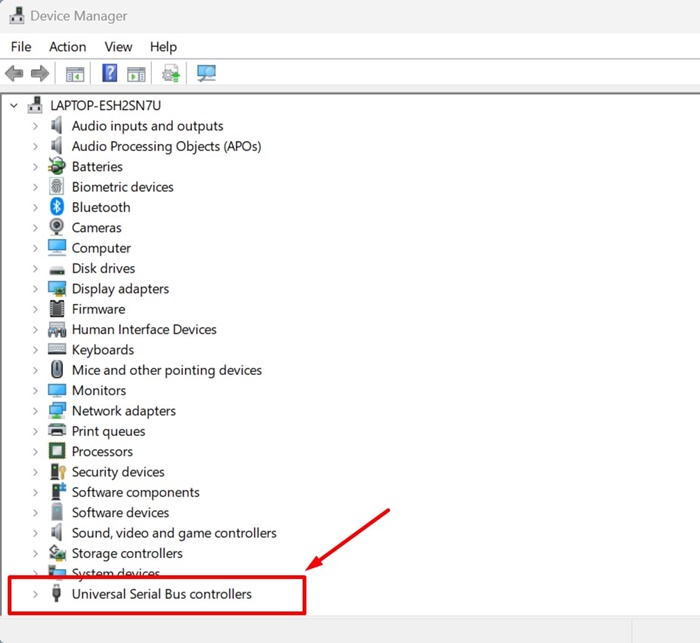Click the Show/Hide Console Tree icon

pyautogui.click(x=75, y=73)
